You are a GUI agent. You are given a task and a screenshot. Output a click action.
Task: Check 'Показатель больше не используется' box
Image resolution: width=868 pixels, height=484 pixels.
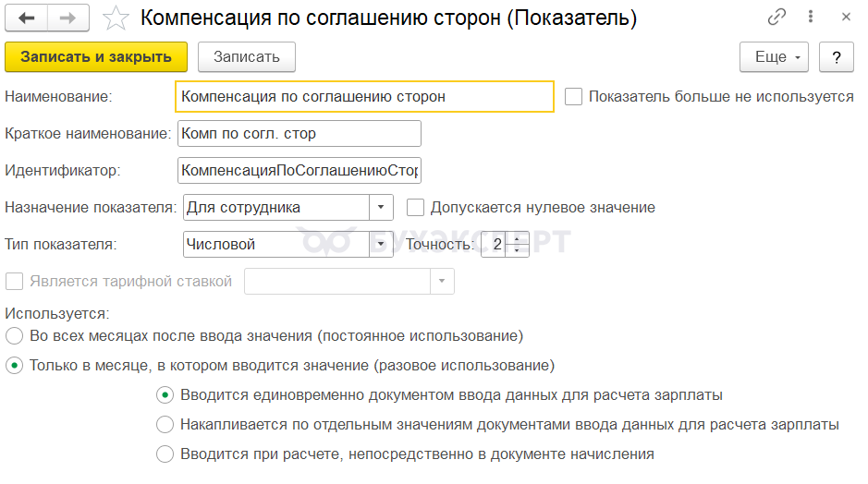pos(573,96)
